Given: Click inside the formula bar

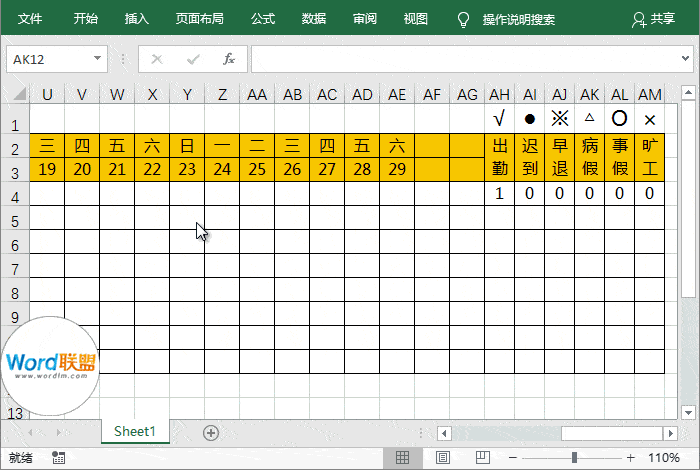Looking at the screenshot, I should (464, 59).
